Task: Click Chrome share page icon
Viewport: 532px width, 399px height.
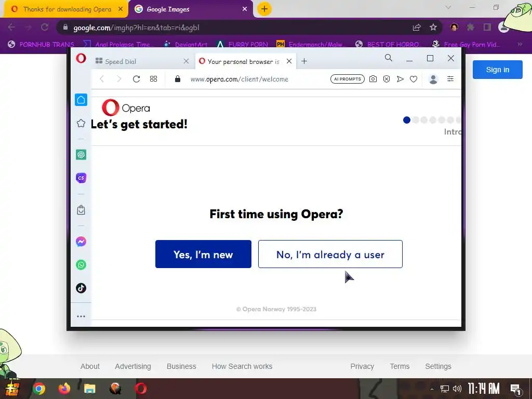Action: [x=417, y=28]
